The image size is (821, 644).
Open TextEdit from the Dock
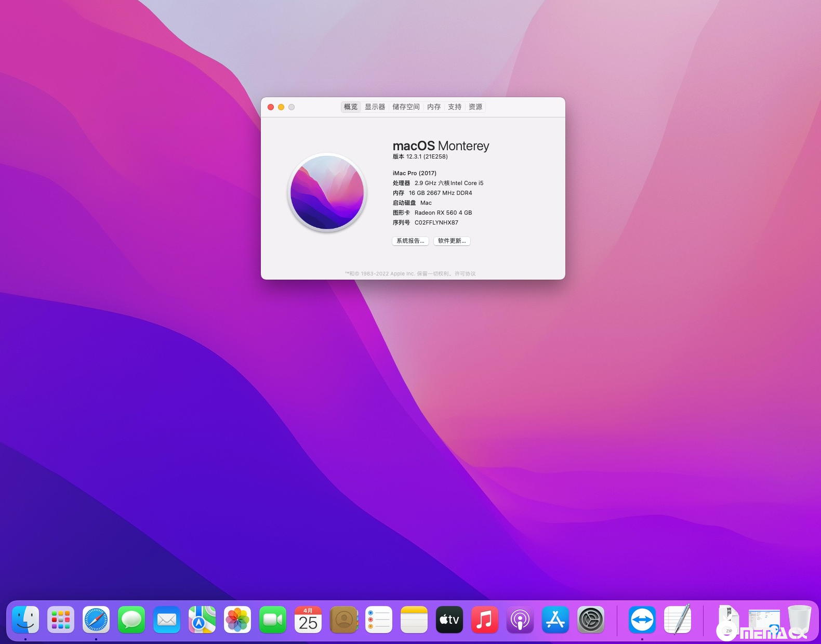[x=678, y=620]
